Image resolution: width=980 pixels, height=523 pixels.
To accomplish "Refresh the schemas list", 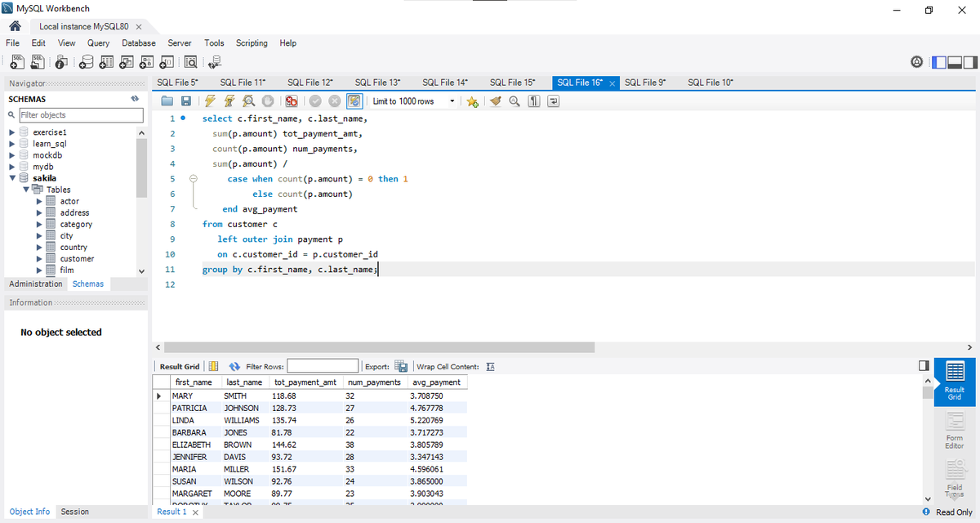I will tap(135, 99).
